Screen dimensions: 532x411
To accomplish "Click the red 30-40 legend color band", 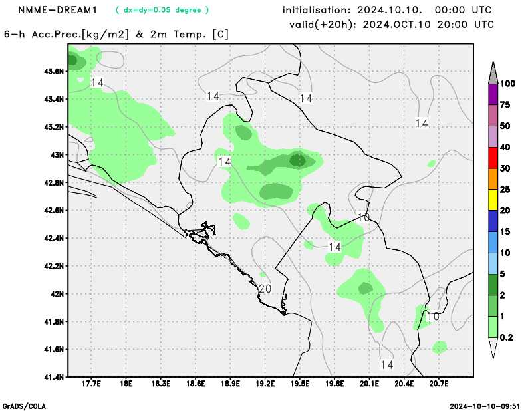I will pos(493,158).
